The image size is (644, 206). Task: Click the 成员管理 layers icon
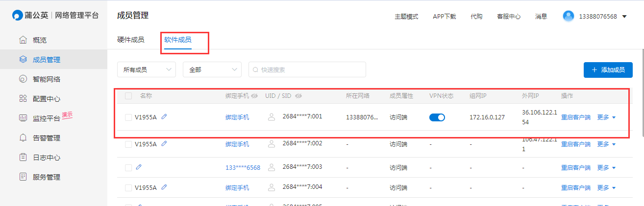point(23,60)
